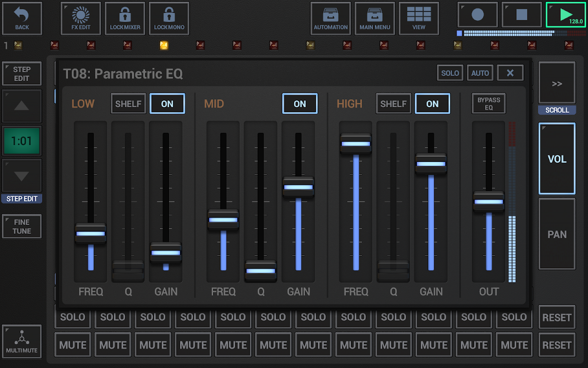Click the Bypass EQ button
The height and width of the screenshot is (368, 588).
click(x=489, y=103)
